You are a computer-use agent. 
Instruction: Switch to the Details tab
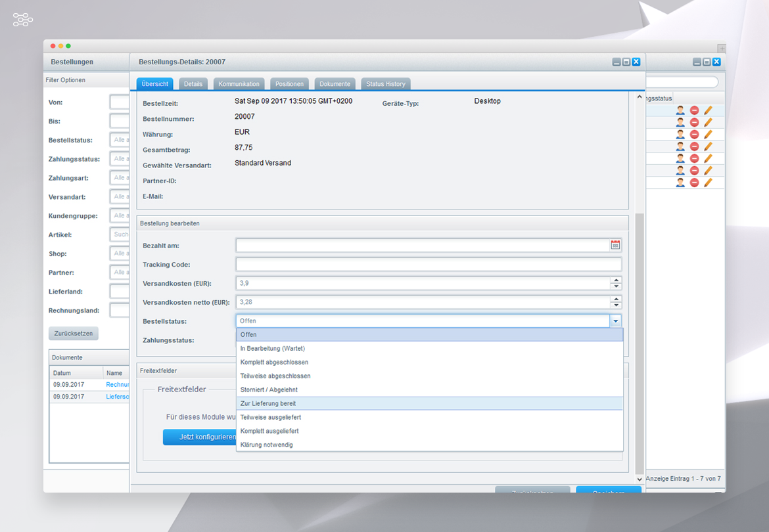click(193, 84)
